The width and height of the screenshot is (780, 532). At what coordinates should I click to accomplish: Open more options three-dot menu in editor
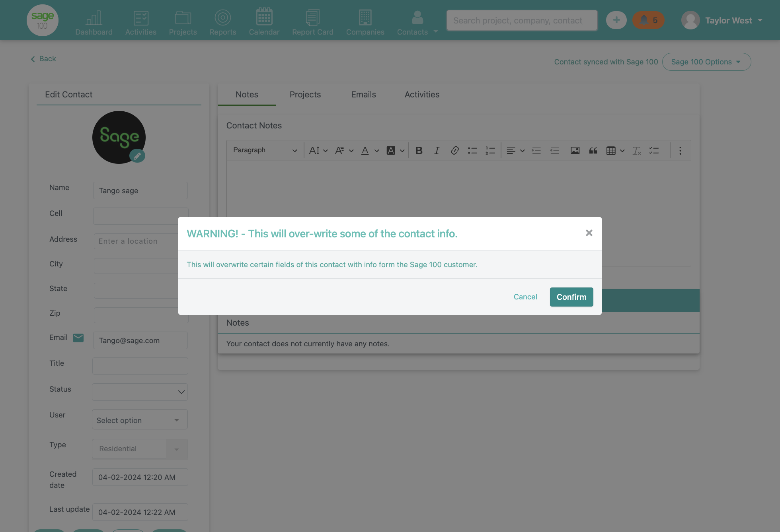pos(680,150)
